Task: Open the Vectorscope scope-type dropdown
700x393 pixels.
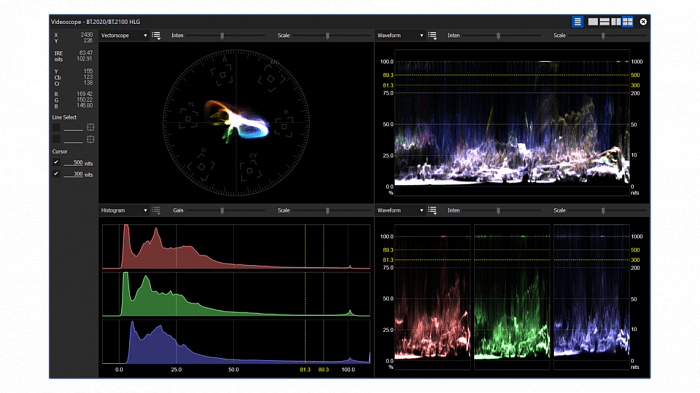Action: (124, 35)
